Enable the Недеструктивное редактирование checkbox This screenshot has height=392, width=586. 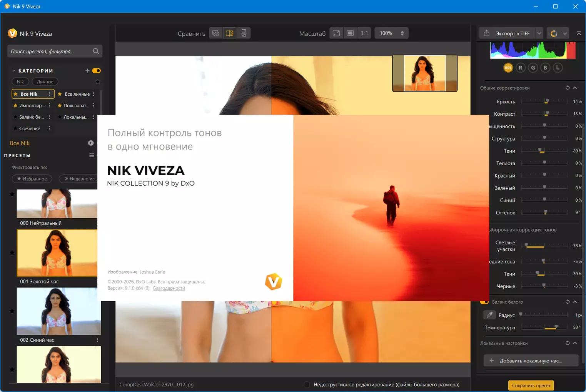click(x=307, y=385)
